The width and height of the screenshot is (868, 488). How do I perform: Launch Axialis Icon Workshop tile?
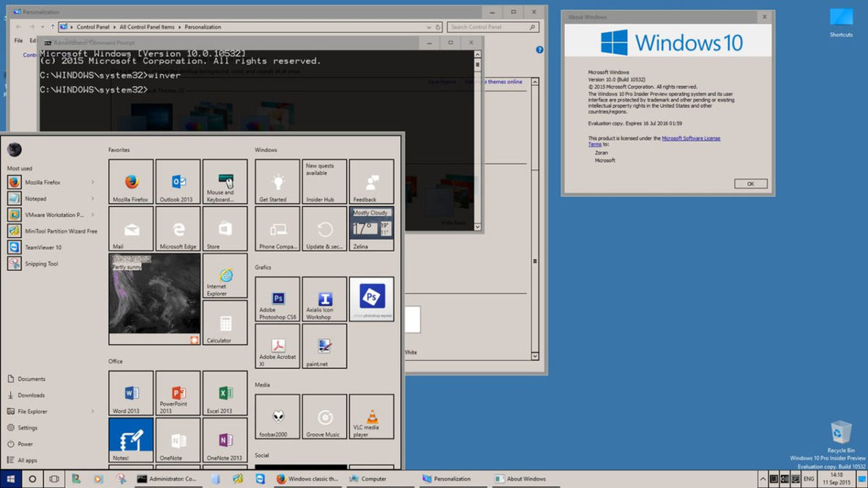(324, 299)
